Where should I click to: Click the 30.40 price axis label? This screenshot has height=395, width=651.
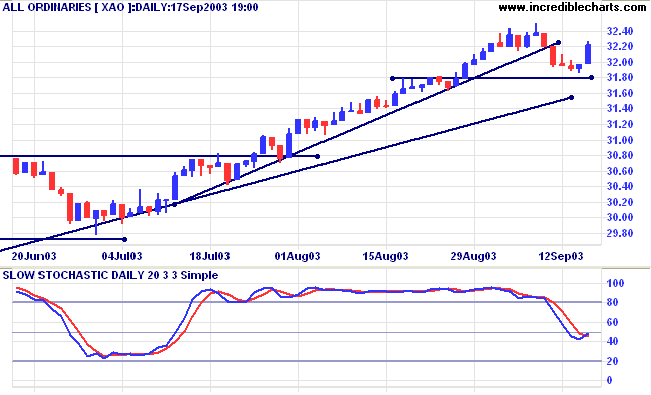[620, 186]
